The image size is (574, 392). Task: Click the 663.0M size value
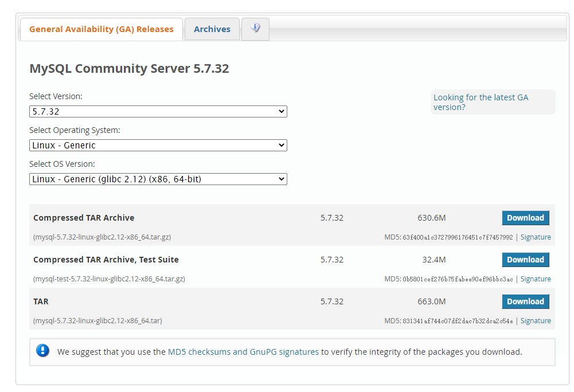432,301
